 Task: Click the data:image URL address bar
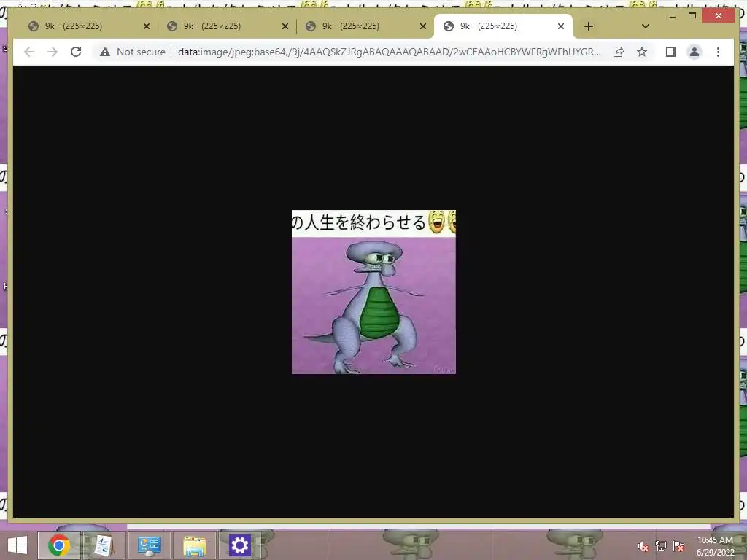click(x=390, y=52)
